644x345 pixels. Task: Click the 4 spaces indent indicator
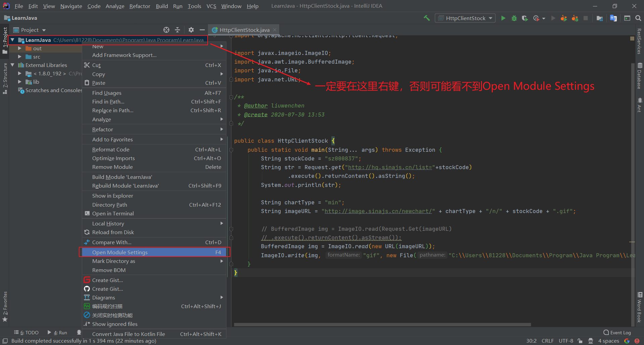click(x=609, y=341)
